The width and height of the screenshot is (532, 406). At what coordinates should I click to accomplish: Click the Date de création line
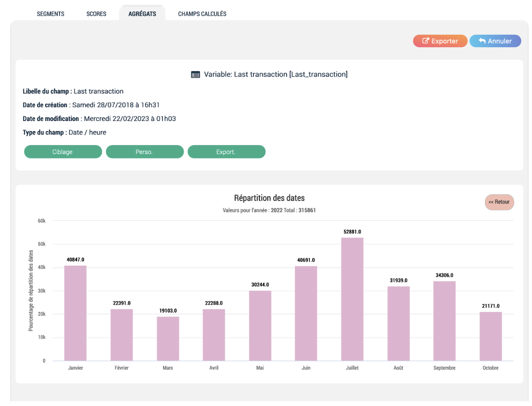click(91, 105)
